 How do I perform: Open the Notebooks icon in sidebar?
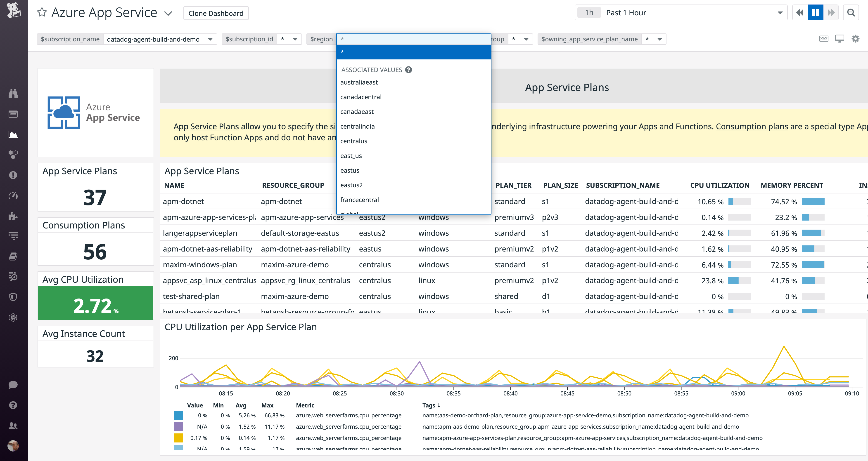[x=13, y=256]
